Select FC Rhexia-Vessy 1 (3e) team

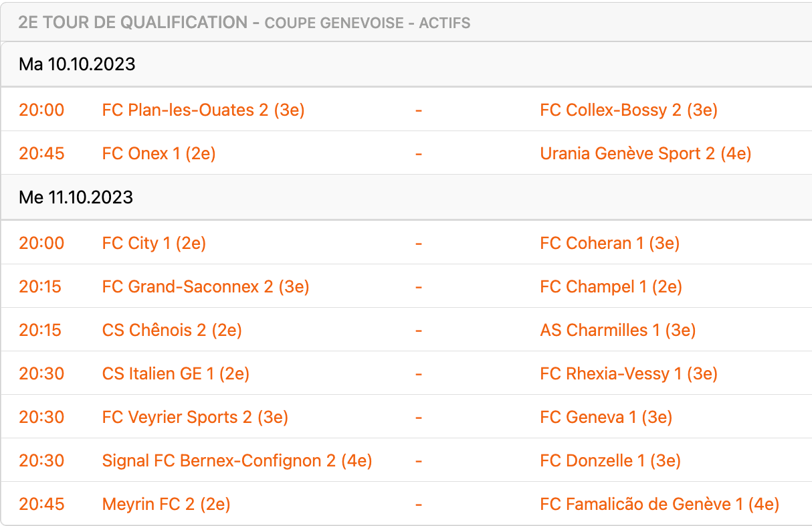628,373
